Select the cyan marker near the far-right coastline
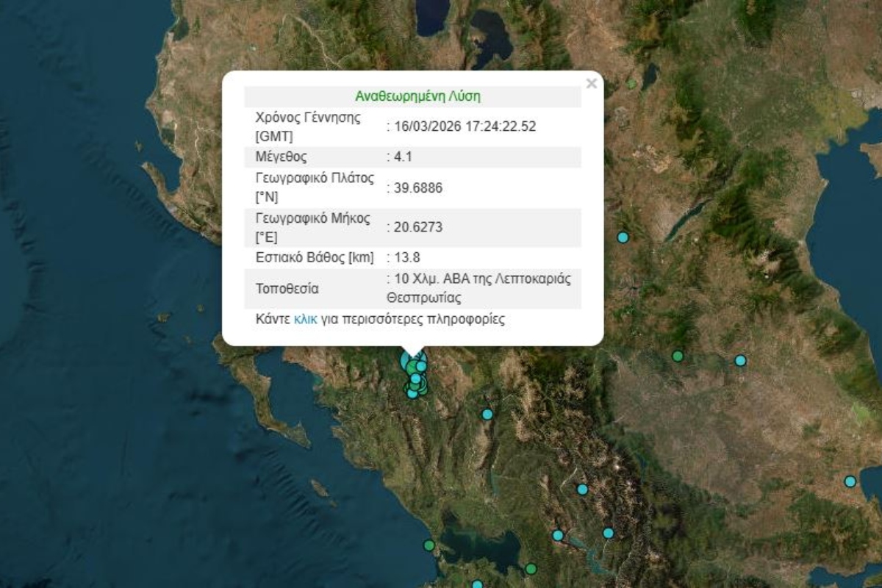This screenshot has height=588, width=882. (x=850, y=482)
